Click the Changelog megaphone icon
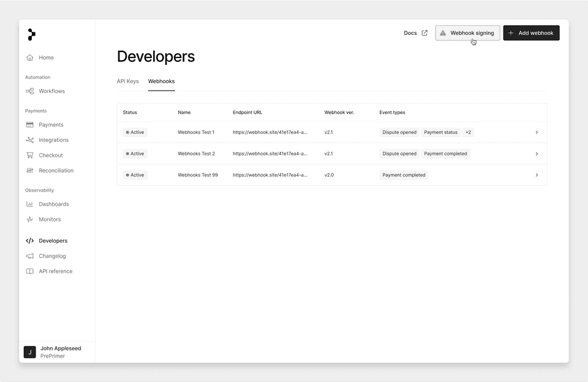Image resolution: width=588 pixels, height=382 pixels. pyautogui.click(x=29, y=256)
